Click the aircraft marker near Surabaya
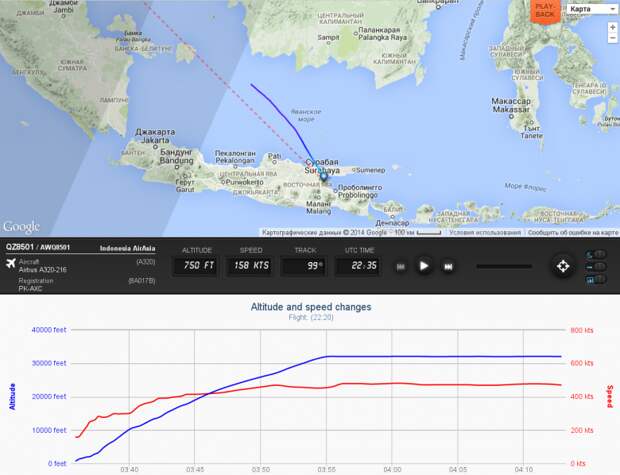620x475 pixels. tap(324, 177)
